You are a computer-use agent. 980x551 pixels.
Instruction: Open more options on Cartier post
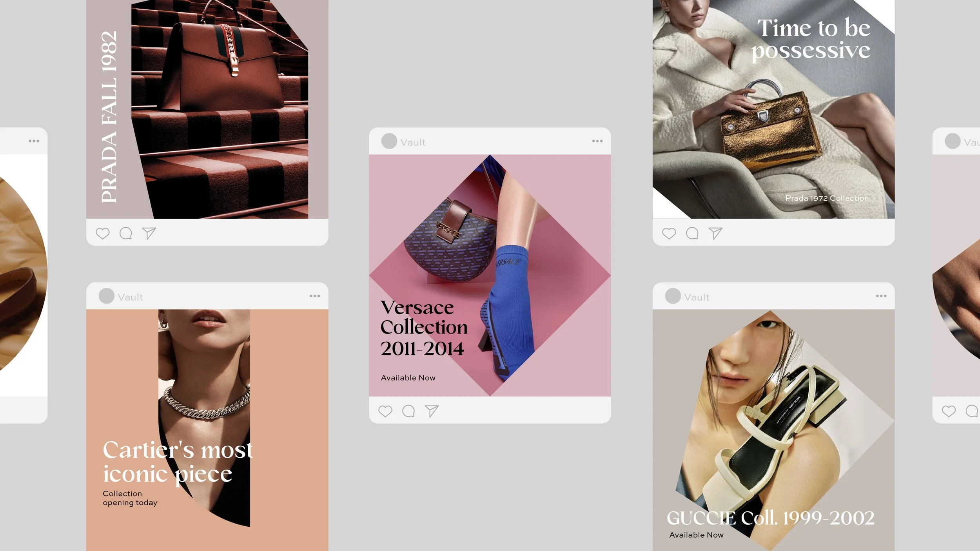315,296
